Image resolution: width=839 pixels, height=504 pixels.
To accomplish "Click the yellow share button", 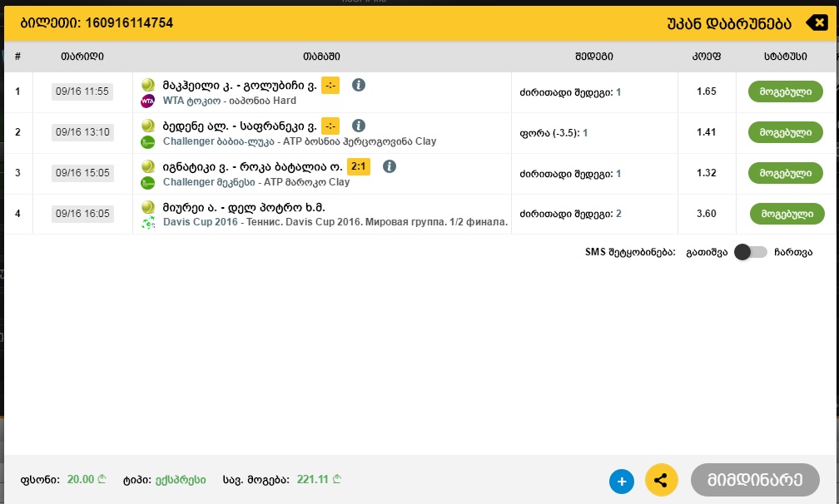I will click(662, 480).
